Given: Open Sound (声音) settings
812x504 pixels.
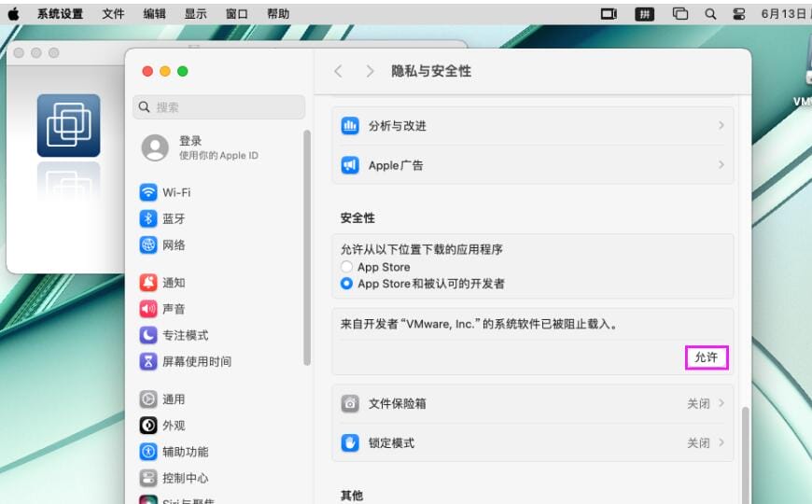Looking at the screenshot, I should pyautogui.click(x=174, y=309).
